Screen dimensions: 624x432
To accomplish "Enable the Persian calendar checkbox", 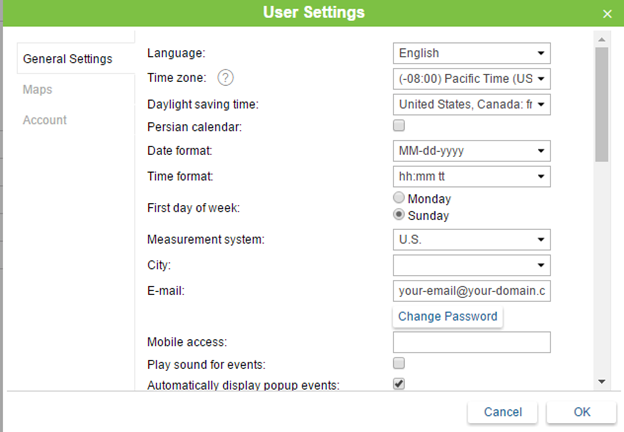I will pyautogui.click(x=399, y=126).
